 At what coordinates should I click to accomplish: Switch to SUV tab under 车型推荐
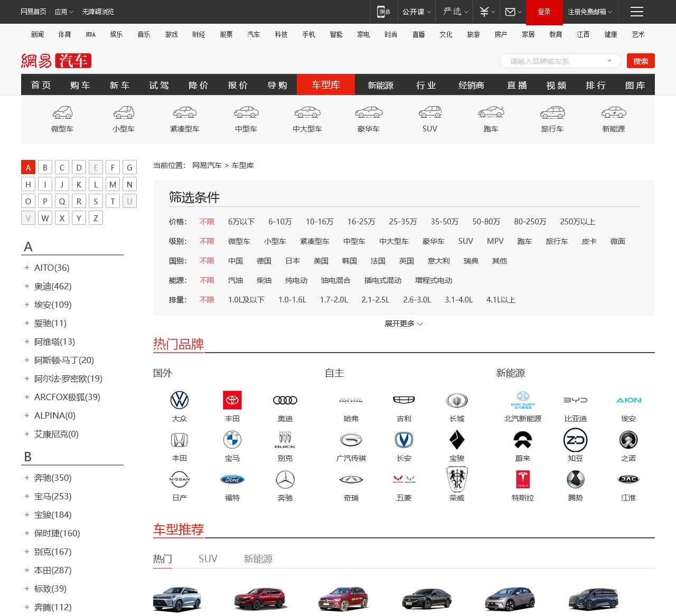208,558
